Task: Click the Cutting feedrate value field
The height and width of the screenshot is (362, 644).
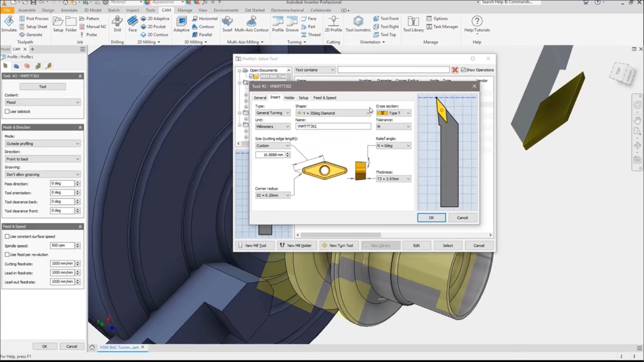Action: (63, 263)
